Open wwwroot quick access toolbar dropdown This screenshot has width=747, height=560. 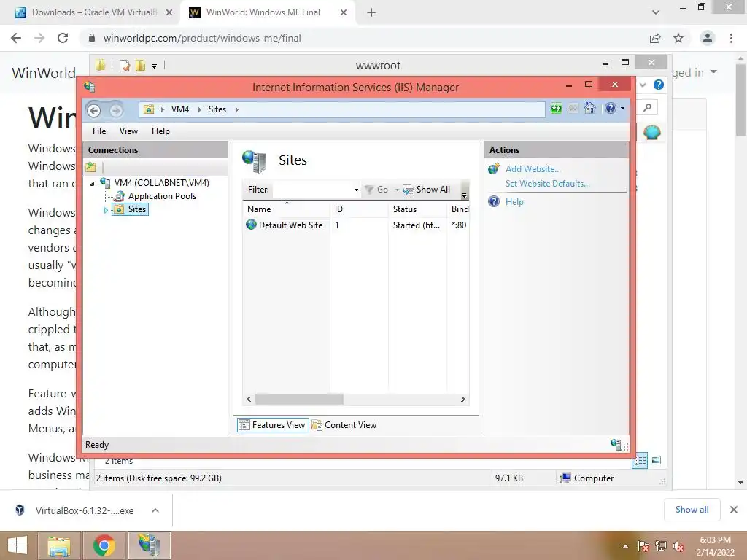tap(155, 66)
